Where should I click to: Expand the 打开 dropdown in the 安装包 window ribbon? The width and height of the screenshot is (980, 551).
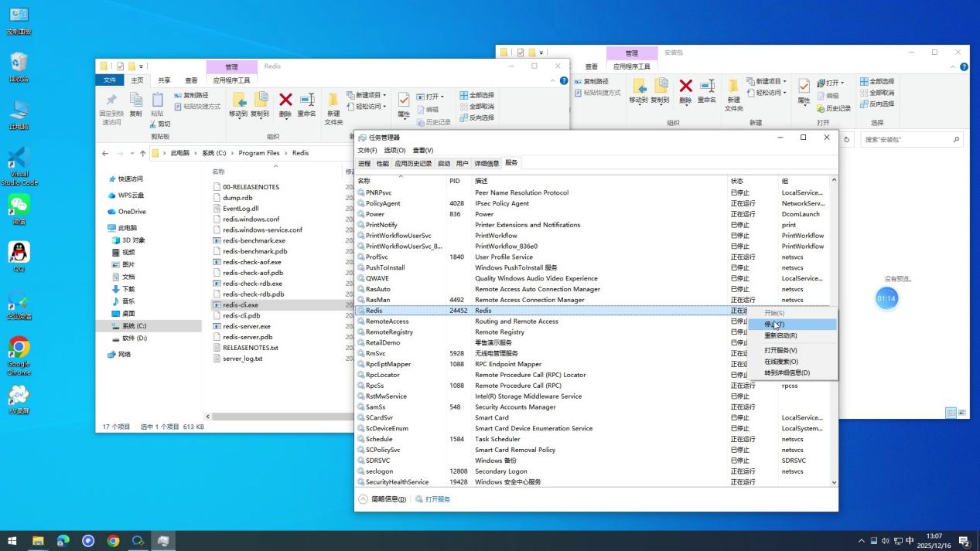(x=842, y=83)
